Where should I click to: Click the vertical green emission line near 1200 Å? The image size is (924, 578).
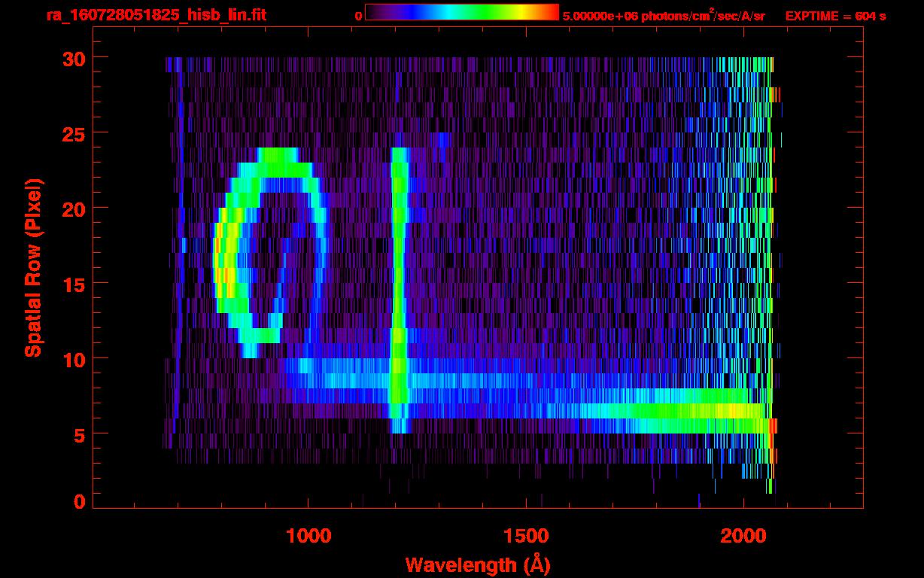tap(400, 290)
